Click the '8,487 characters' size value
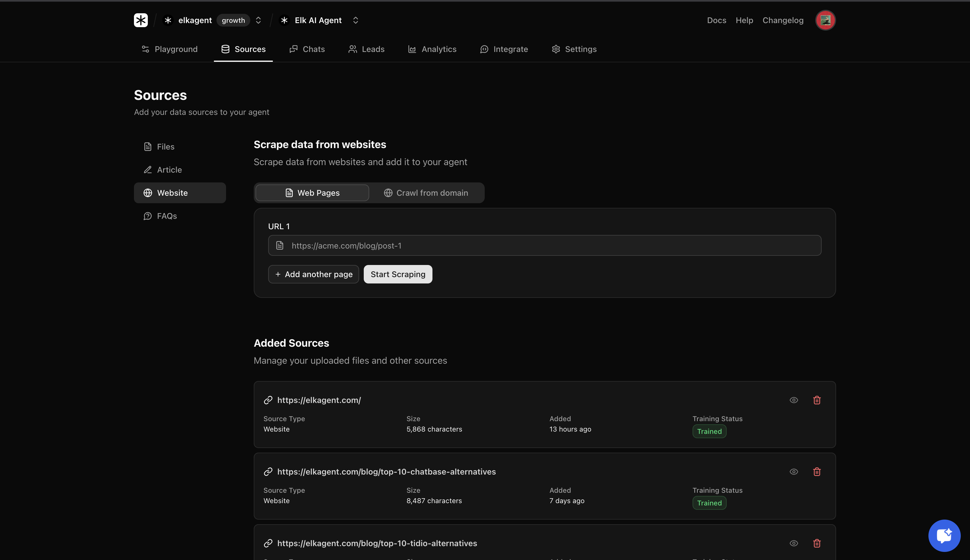 pyautogui.click(x=434, y=500)
